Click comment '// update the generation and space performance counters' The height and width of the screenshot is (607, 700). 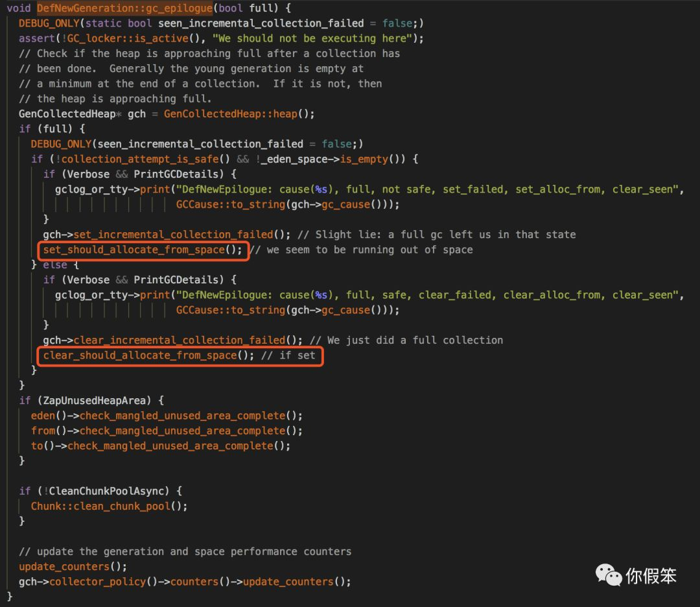[185, 552]
